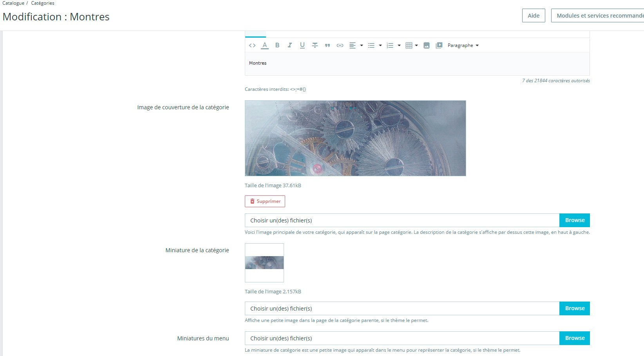The height and width of the screenshot is (356, 644).
Task: Open the source code view icon
Action: click(x=252, y=45)
